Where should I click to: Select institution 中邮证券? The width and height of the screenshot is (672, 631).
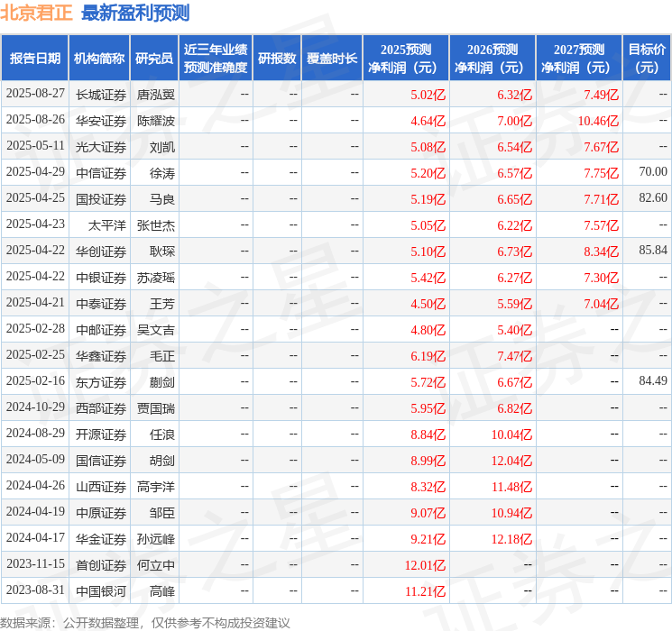pos(101,330)
